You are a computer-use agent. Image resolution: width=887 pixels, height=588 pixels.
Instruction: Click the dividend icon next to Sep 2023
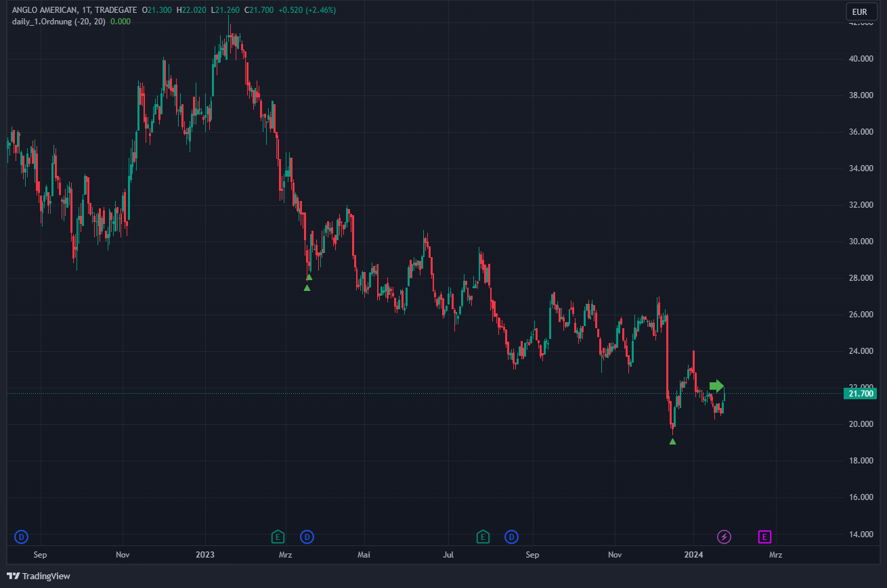coord(512,537)
